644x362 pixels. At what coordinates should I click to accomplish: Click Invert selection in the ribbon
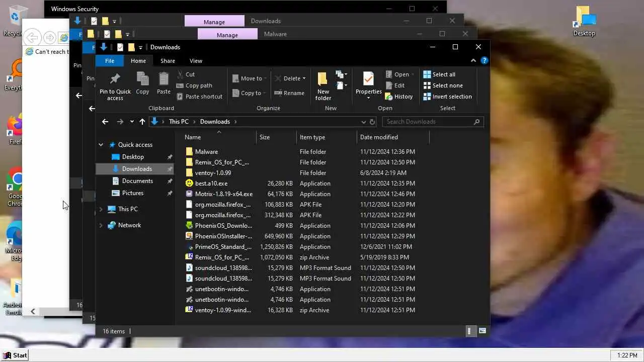click(448, 97)
